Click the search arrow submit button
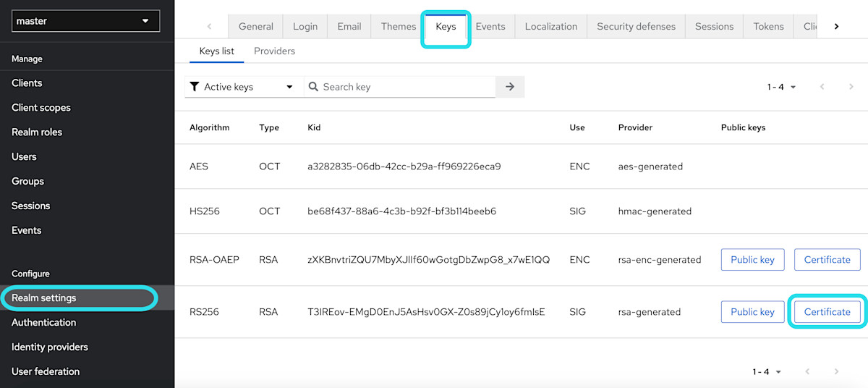Screen dimensions: 868x388 click(x=510, y=87)
